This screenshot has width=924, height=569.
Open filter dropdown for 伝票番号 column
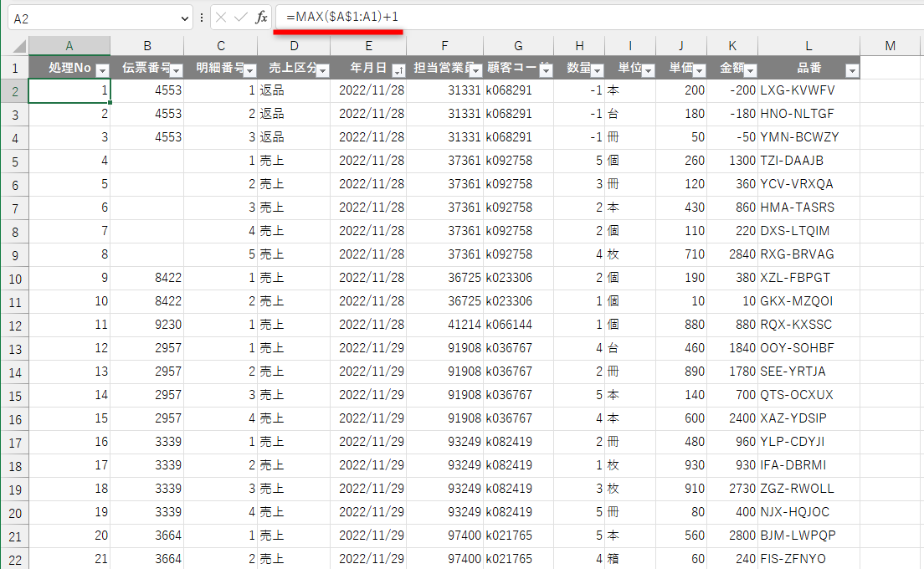tap(177, 70)
